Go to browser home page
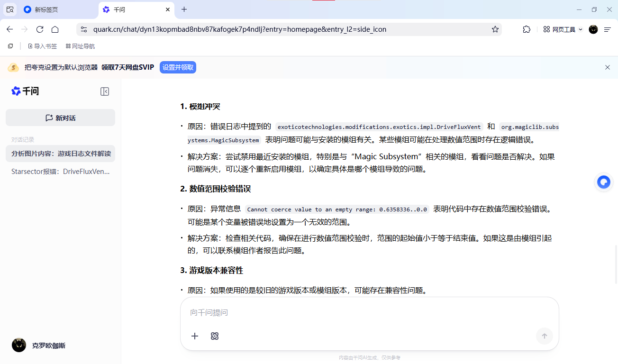 pos(55,29)
